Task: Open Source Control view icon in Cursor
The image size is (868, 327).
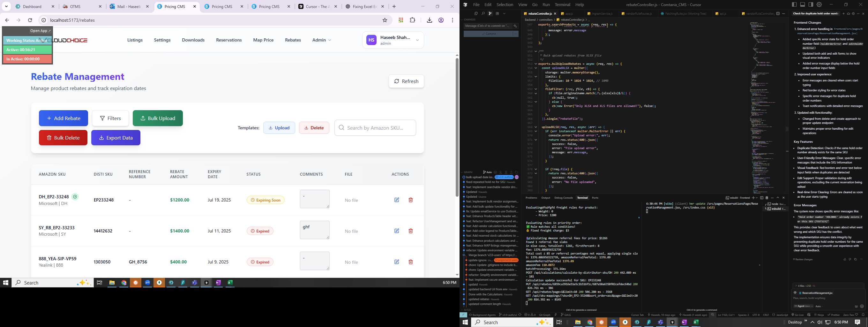Action: [490, 13]
